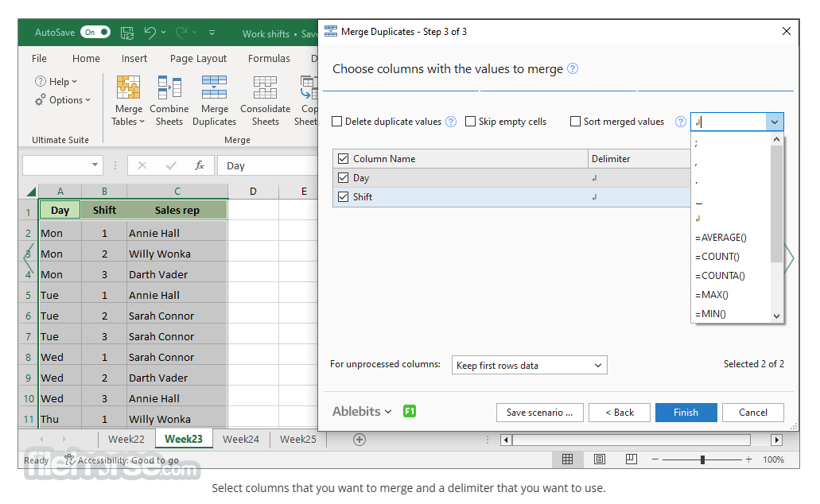The height and width of the screenshot is (504, 820).
Task: Choose =COUNT() from delimiter list
Action: point(731,257)
